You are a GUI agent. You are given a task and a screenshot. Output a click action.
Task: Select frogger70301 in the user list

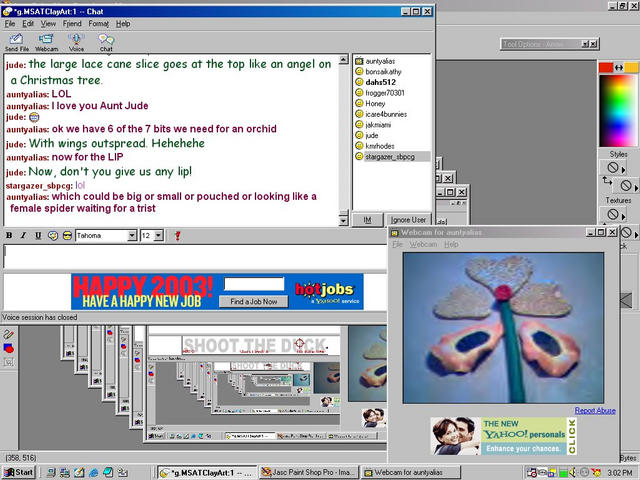tap(385, 93)
